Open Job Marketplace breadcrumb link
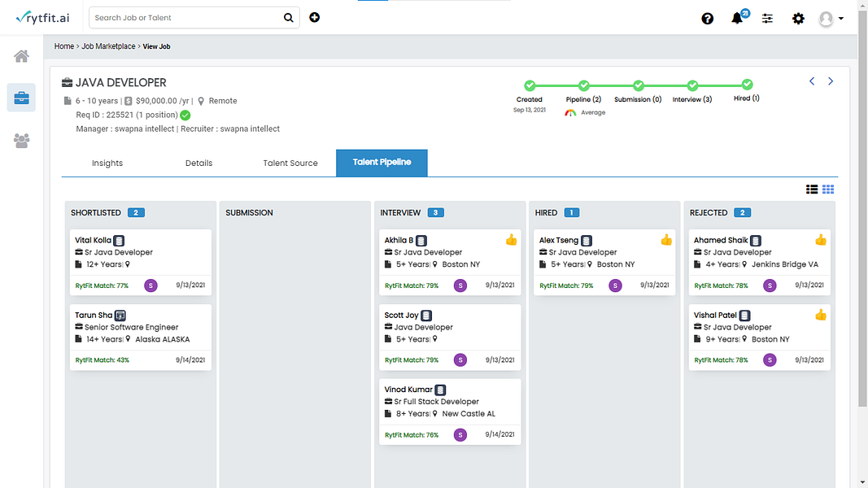 tap(108, 46)
